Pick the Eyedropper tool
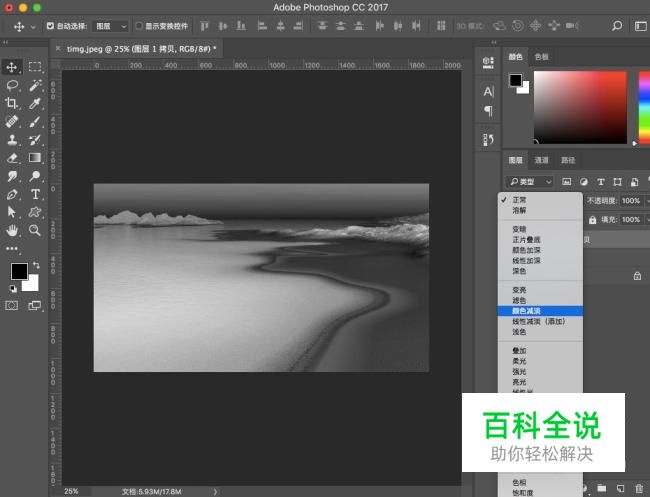The height and width of the screenshot is (497, 650). tap(35, 103)
